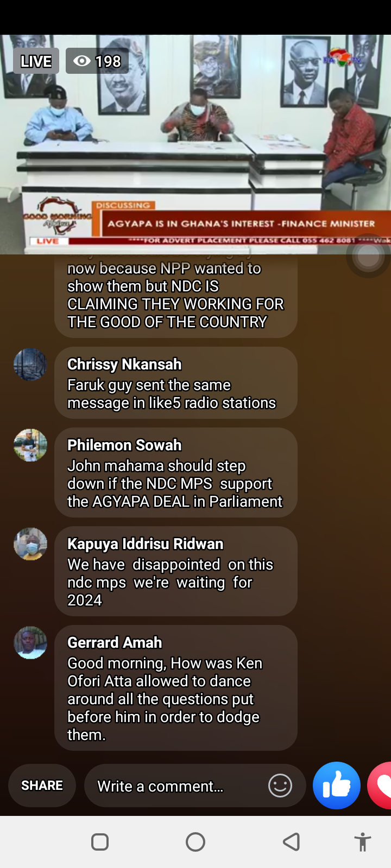Tap the SHARE button
Image resolution: width=391 pixels, height=868 pixels.
tap(42, 786)
